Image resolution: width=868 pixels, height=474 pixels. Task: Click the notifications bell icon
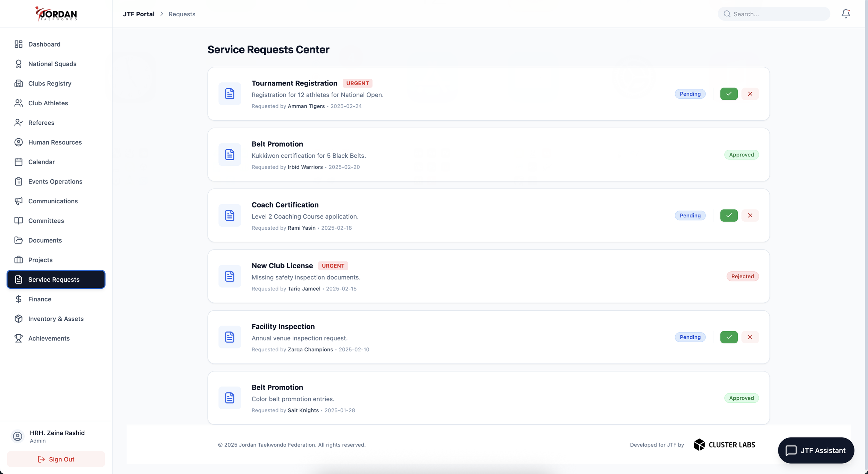pyautogui.click(x=845, y=14)
